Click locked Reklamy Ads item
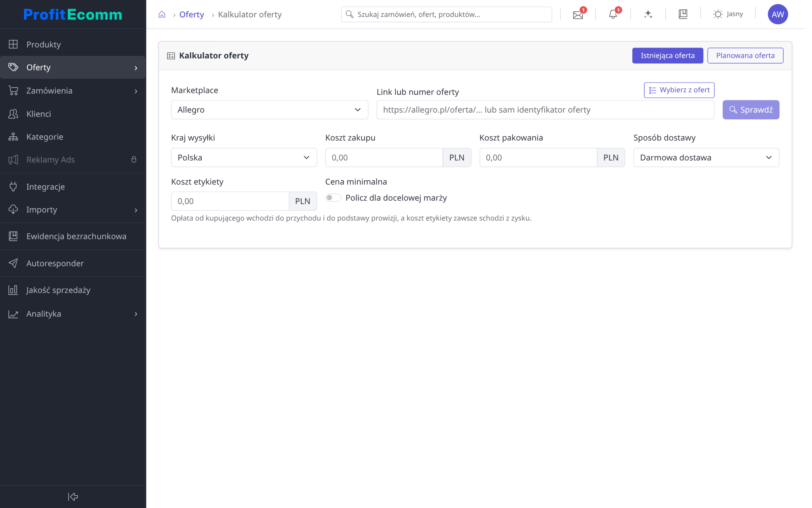 [x=73, y=160]
